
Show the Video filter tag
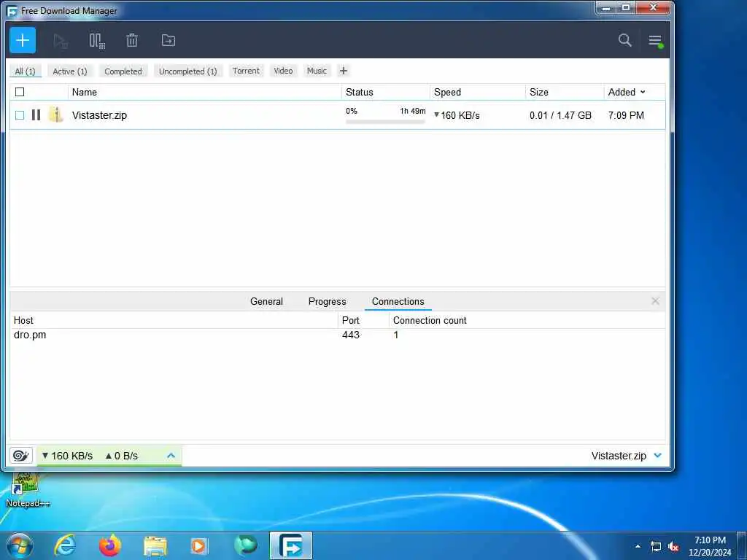(x=284, y=71)
